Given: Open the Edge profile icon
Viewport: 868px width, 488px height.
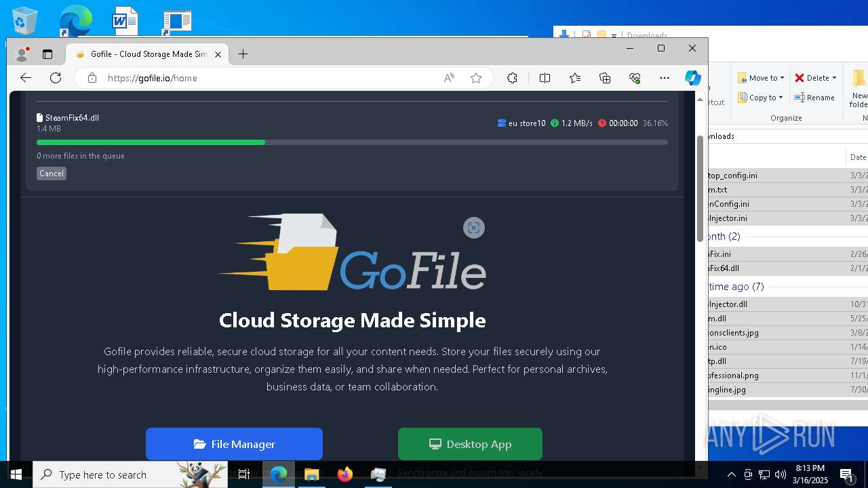Looking at the screenshot, I should (22, 54).
